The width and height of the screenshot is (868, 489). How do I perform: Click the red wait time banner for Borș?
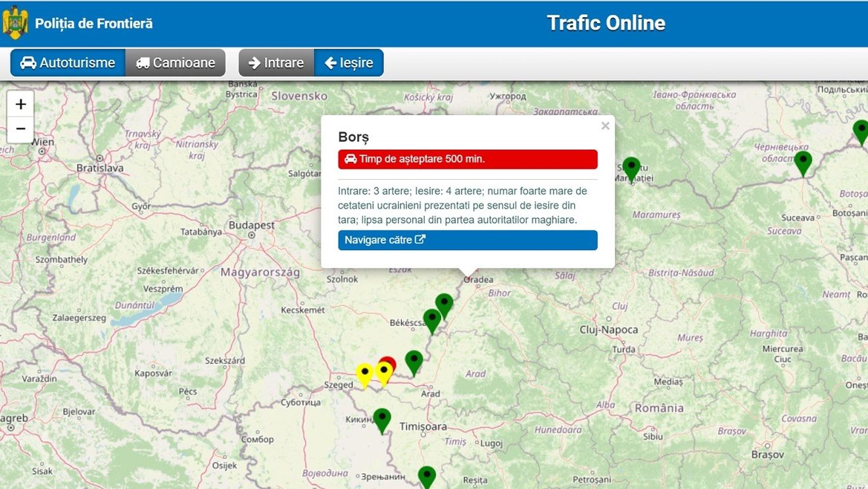pos(468,159)
